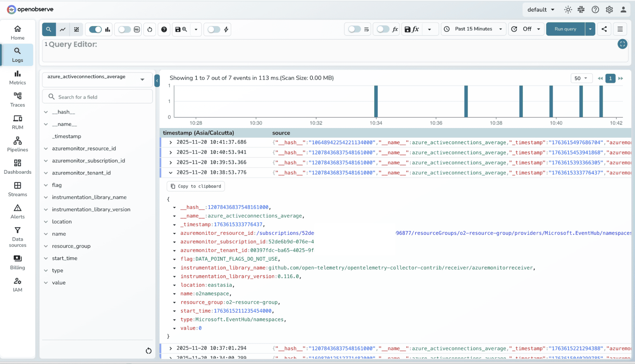The image size is (635, 364).
Task: Navigate to Traces in the sidebar
Action: point(17,99)
